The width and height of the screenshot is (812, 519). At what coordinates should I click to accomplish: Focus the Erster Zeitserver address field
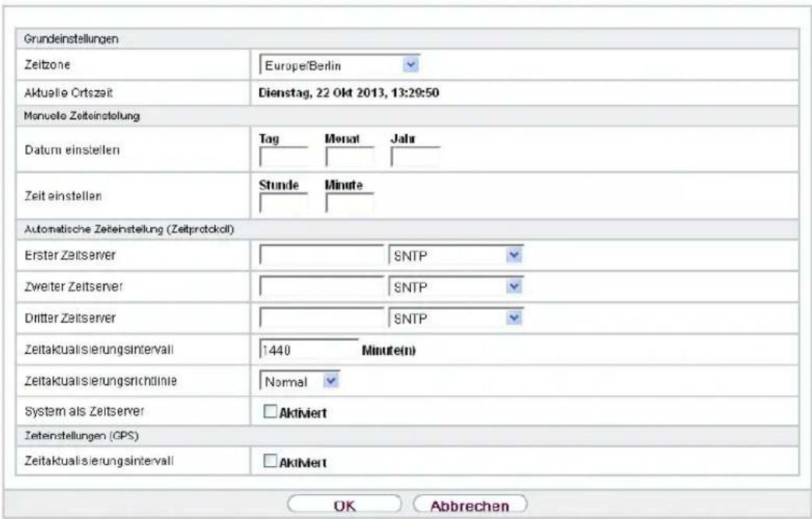click(322, 255)
